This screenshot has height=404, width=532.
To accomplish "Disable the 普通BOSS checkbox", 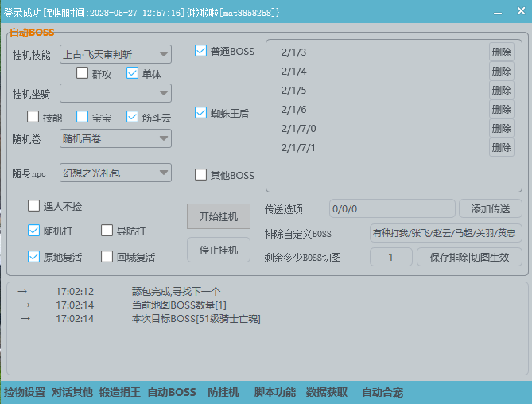I will tap(201, 52).
